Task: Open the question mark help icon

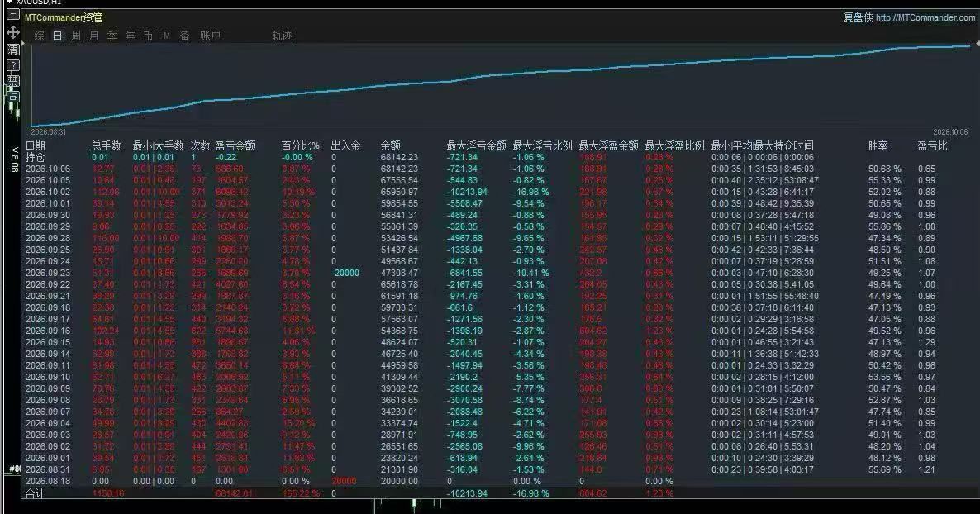Action: 12,65
